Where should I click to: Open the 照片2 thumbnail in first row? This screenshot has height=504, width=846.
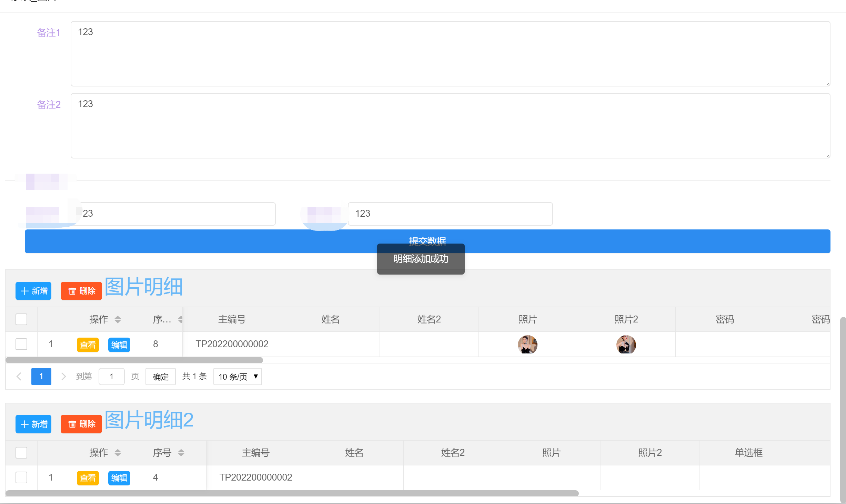(x=626, y=344)
